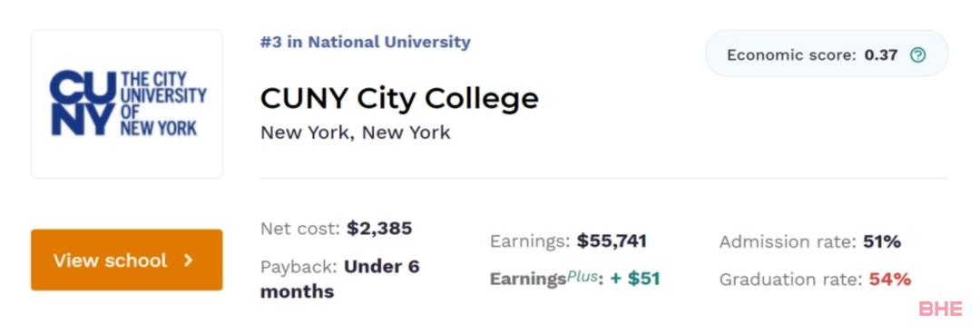The image size is (980, 334).
Task: Click the arrow chevron on View school
Action: click(188, 260)
